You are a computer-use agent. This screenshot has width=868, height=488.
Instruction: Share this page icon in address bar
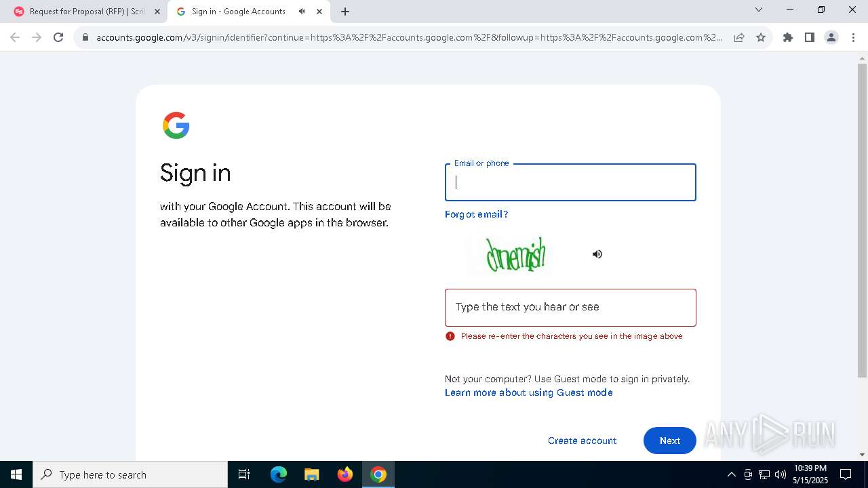tap(739, 37)
